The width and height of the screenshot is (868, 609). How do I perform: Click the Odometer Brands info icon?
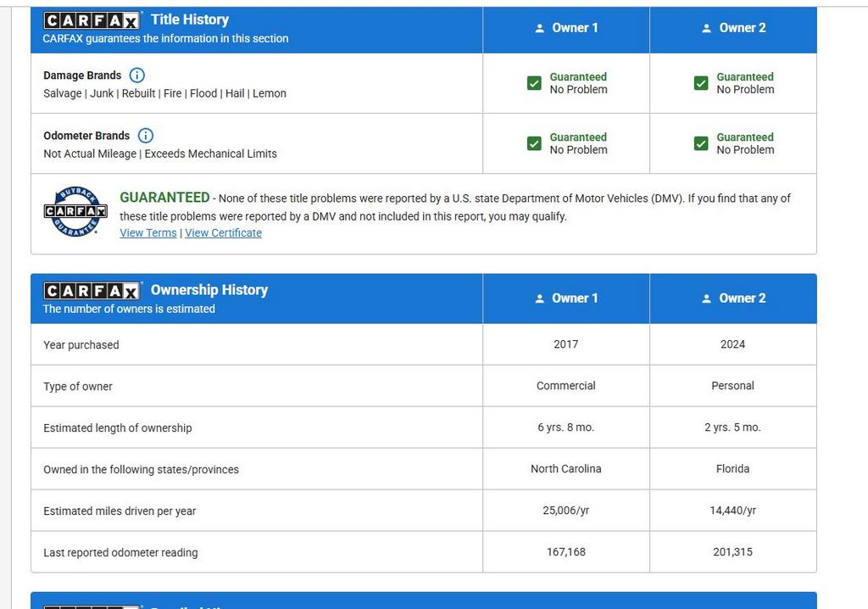point(146,135)
